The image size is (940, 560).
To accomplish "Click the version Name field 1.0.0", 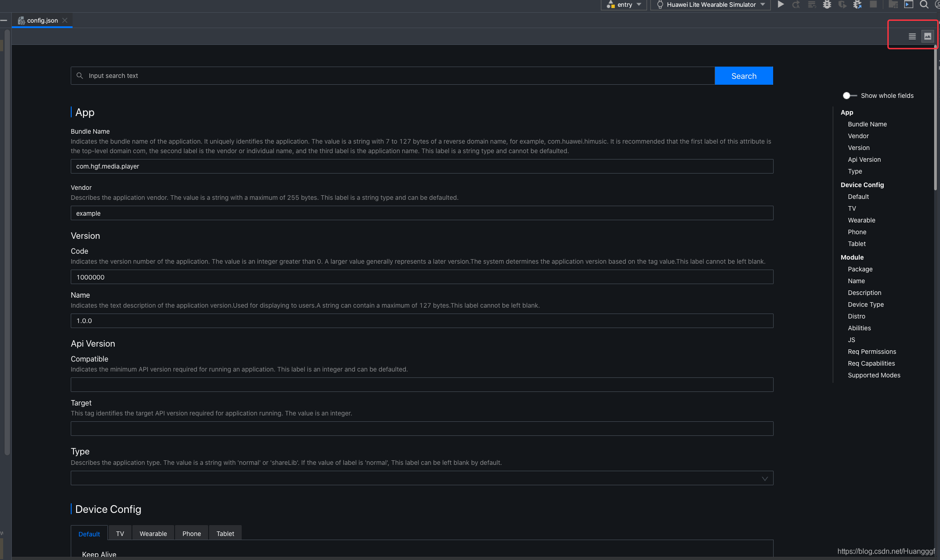I will [422, 321].
